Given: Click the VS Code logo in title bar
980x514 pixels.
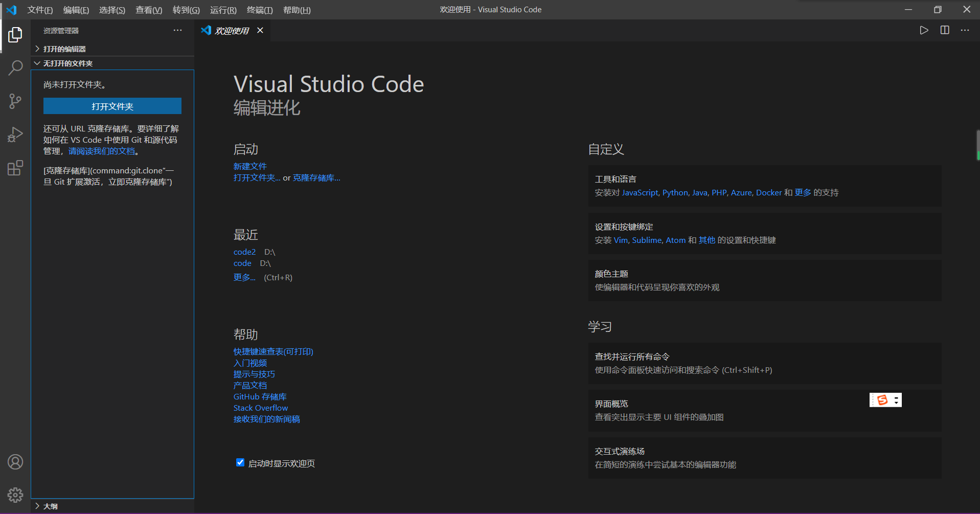Looking at the screenshot, I should point(11,10).
